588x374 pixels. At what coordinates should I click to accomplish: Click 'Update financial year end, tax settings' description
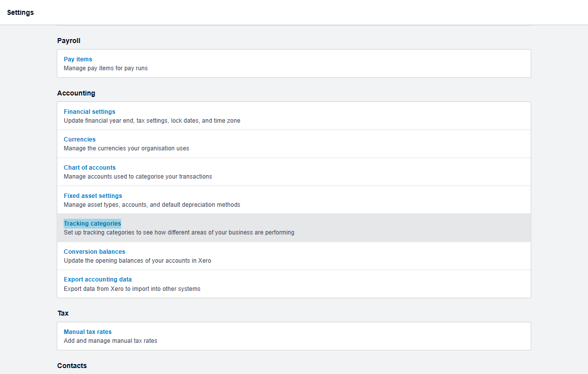click(x=152, y=121)
